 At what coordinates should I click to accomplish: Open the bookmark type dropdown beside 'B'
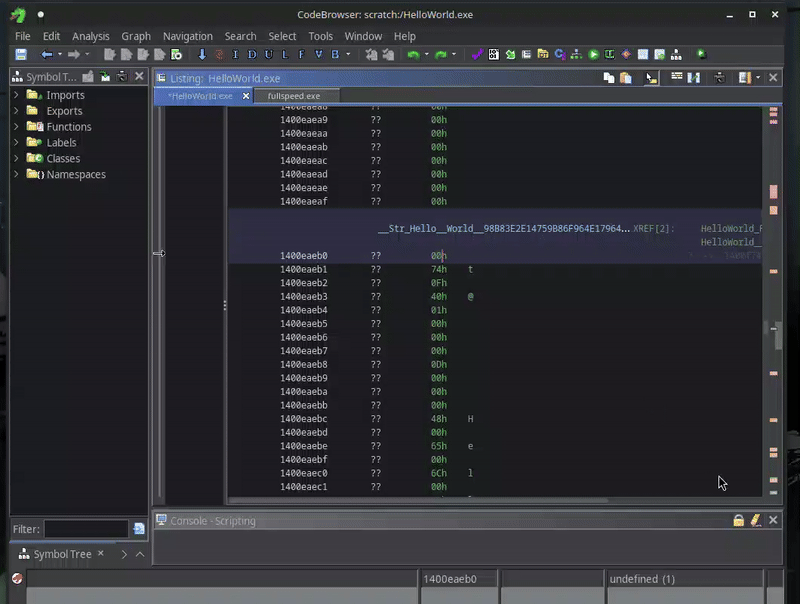[348, 54]
